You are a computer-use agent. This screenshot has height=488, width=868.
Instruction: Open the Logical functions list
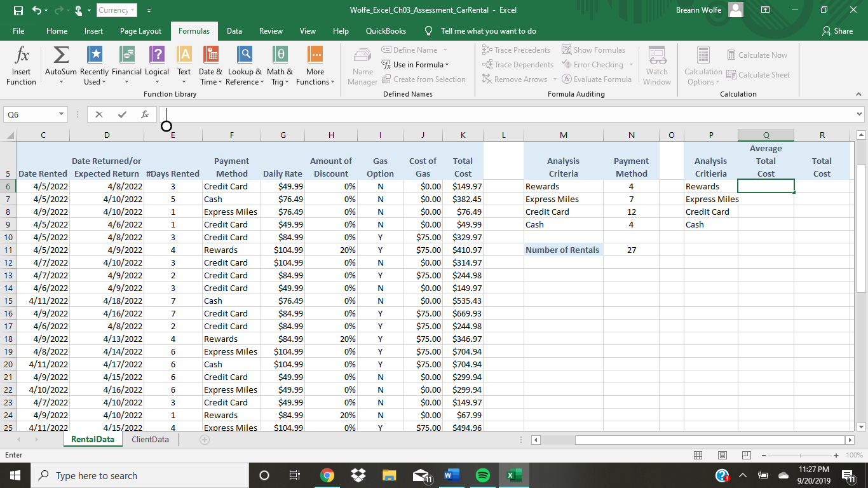point(157,67)
